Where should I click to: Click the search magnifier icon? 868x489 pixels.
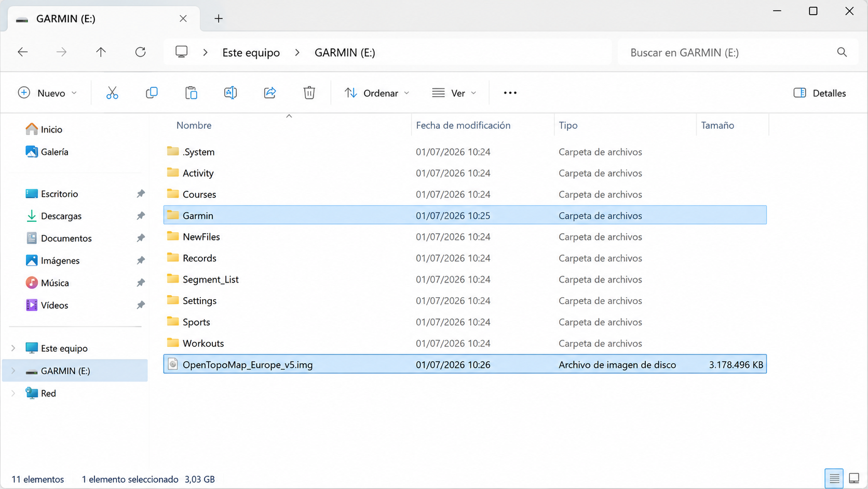pos(842,52)
